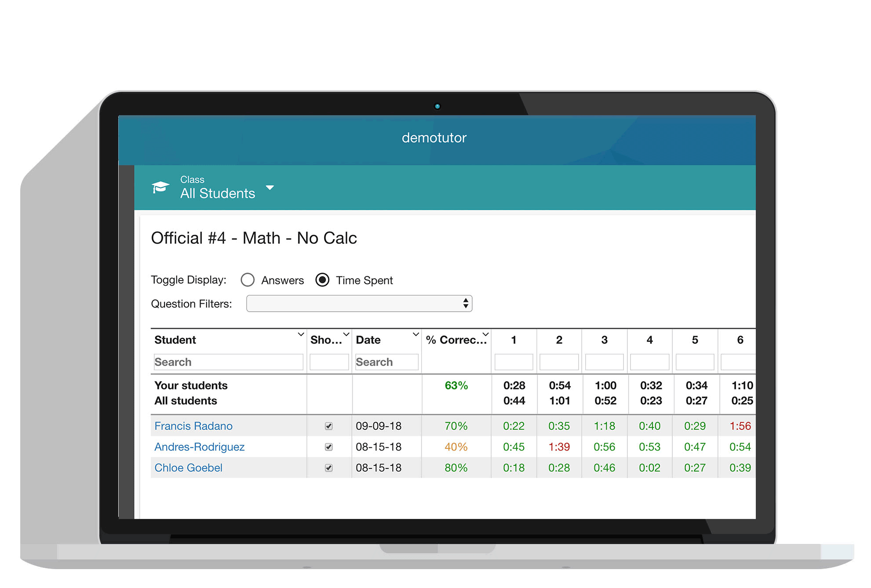Open the Sho... column menu chevron
Viewport: 871px width, 588px height.
click(x=346, y=334)
